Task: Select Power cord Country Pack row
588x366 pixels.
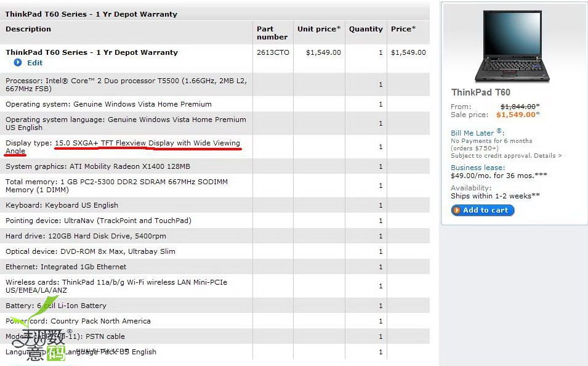Action: (x=215, y=321)
